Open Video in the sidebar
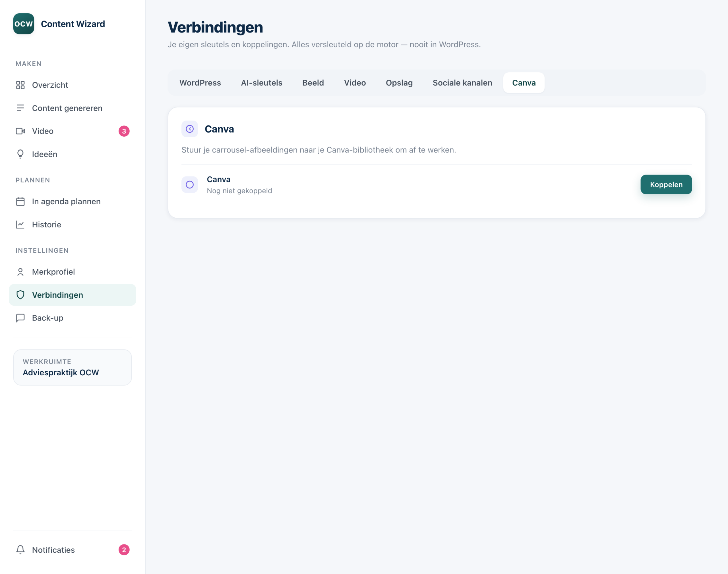728x574 pixels. pos(73,131)
